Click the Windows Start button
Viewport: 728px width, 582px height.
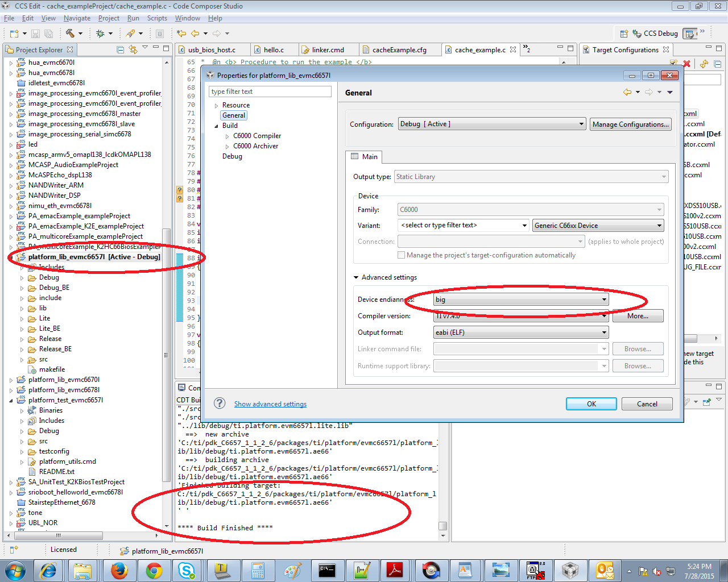coord(15,570)
